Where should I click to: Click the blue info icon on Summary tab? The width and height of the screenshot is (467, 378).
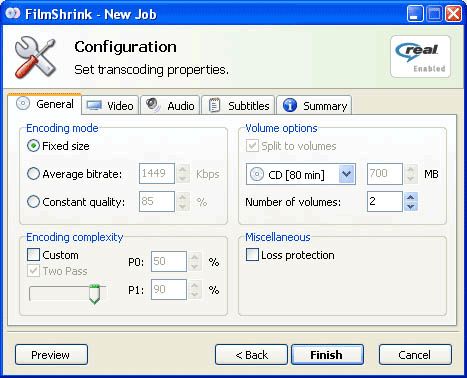click(x=290, y=105)
